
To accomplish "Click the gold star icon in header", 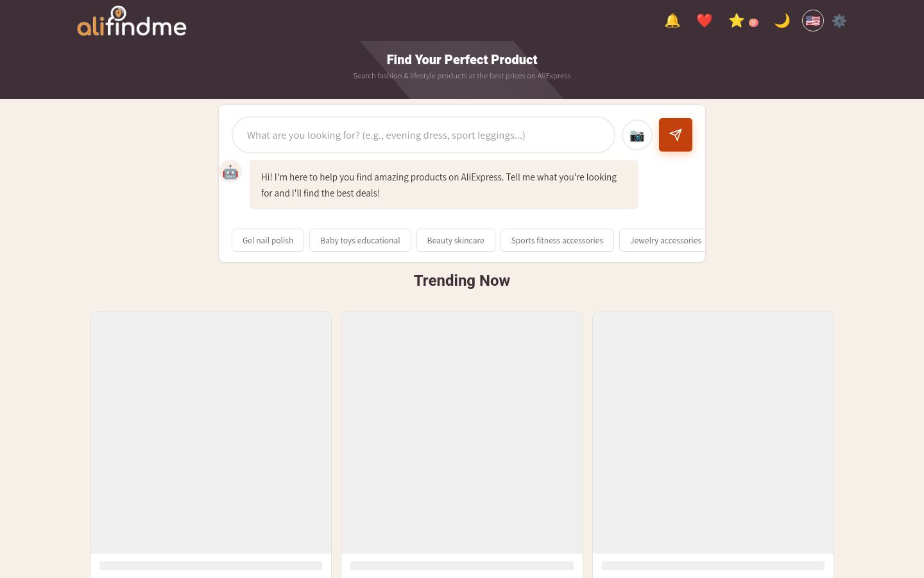I will tap(737, 21).
